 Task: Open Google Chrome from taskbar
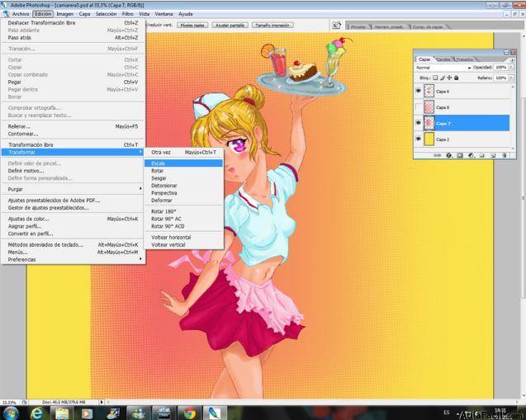190,413
